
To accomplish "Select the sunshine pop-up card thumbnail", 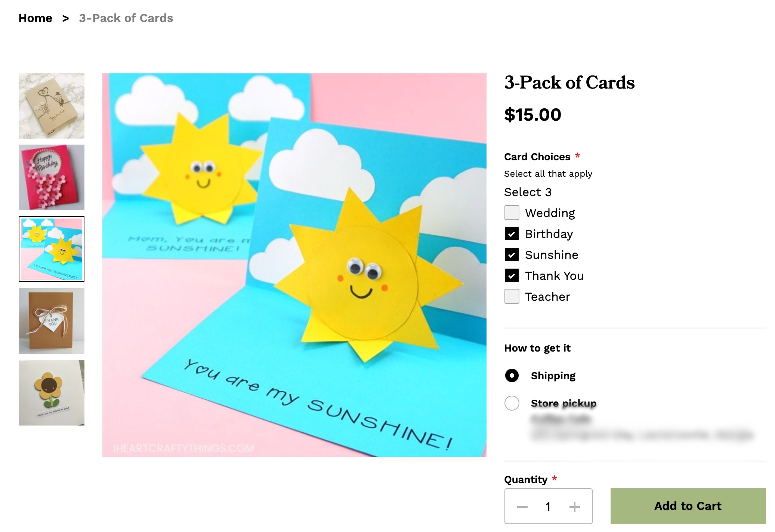I will (52, 249).
